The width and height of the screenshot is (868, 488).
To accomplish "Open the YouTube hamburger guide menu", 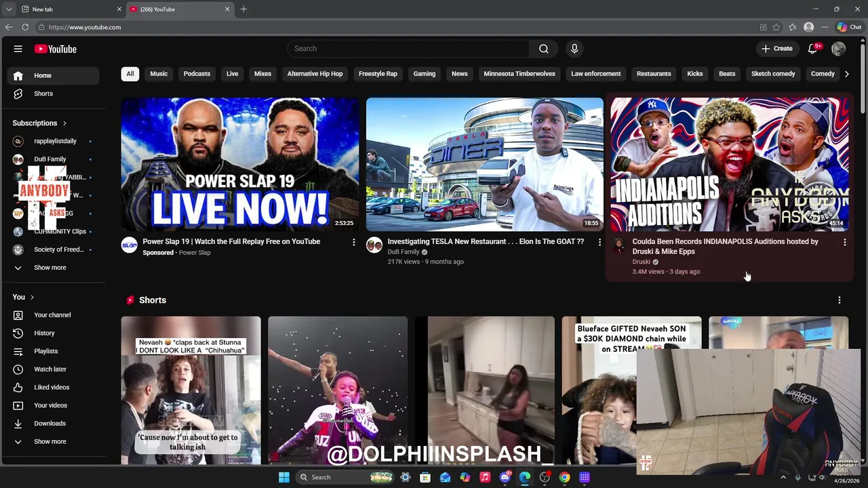I will 18,49.
